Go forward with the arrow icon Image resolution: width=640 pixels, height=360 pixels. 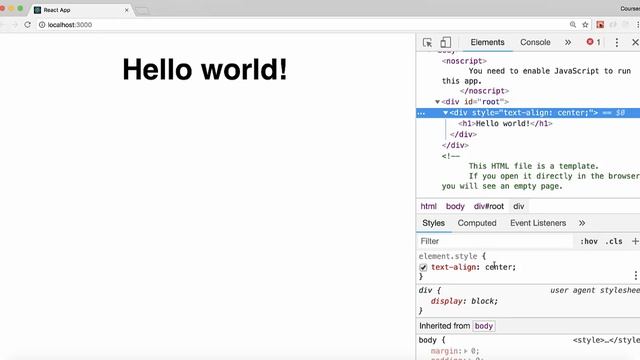coord(15,24)
